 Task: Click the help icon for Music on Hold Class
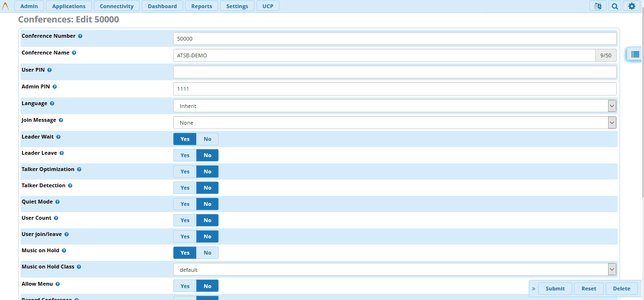[79, 267]
